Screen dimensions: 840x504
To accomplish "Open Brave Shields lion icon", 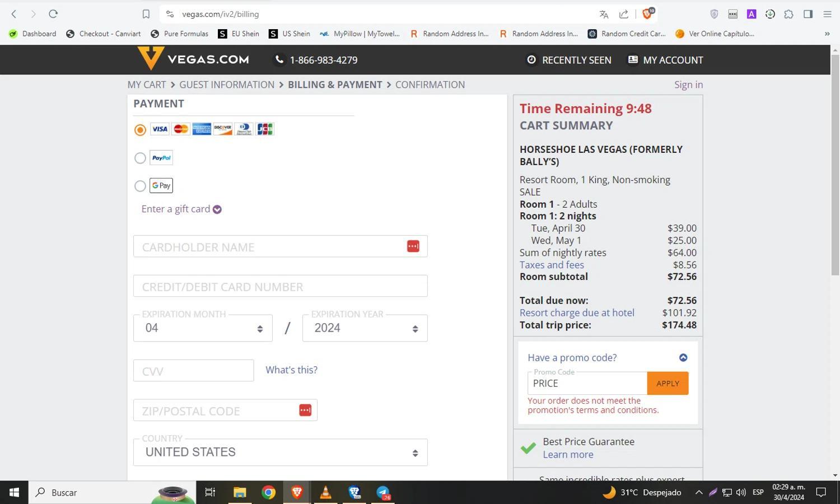I will point(648,13).
